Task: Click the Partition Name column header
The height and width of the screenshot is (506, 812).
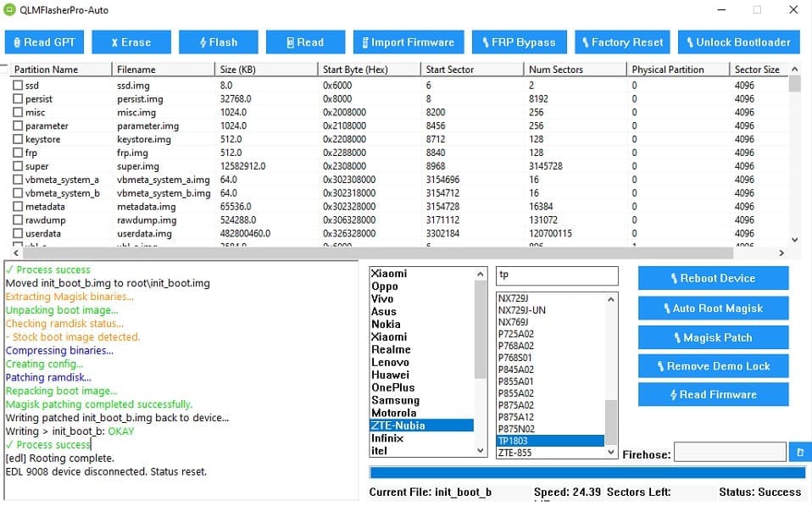Action: tap(60, 70)
